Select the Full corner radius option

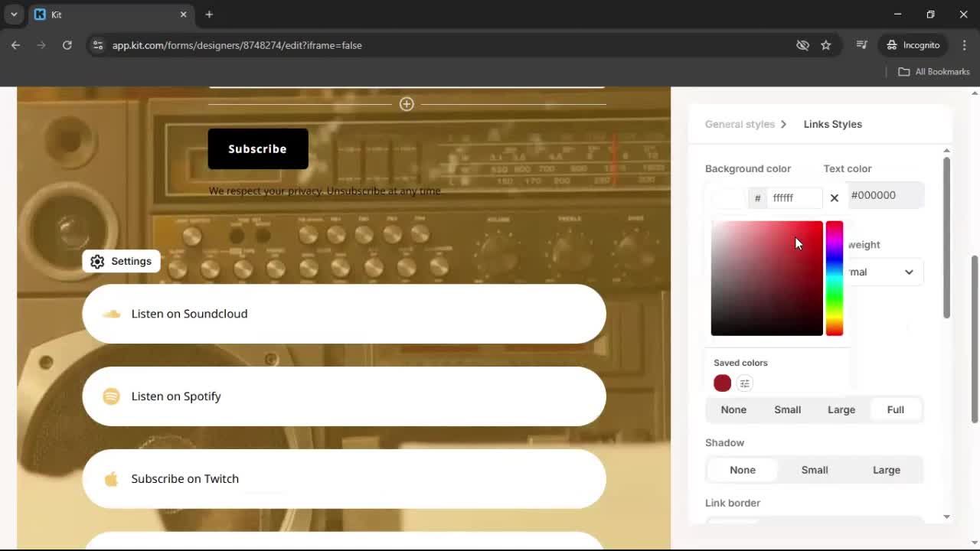895,409
